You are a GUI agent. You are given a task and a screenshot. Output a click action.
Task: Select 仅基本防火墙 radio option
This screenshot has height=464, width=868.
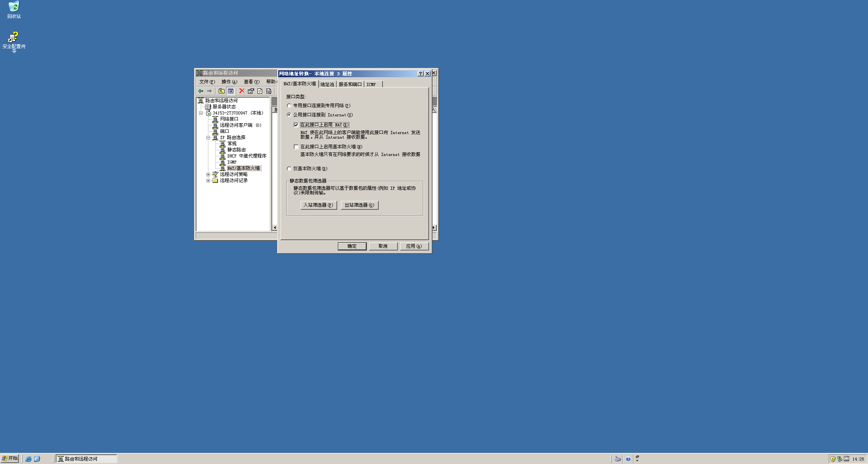click(289, 169)
